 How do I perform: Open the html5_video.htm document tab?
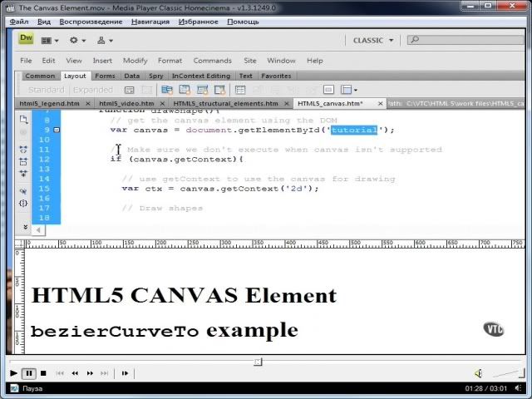click(x=126, y=103)
